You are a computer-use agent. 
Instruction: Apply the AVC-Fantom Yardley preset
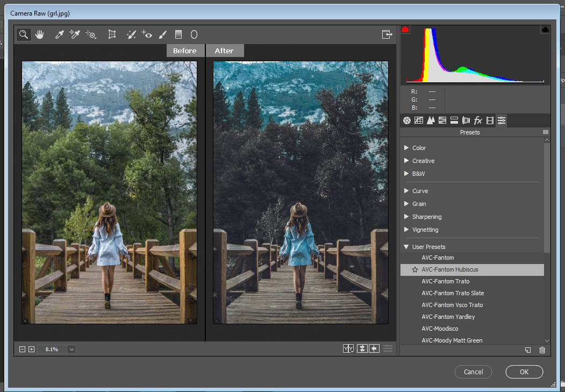click(x=472, y=317)
